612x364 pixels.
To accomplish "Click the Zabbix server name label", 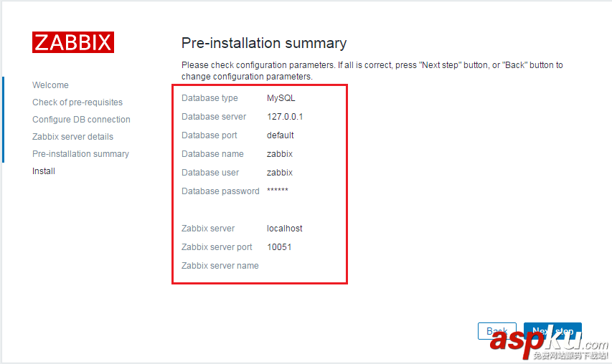I will click(220, 266).
